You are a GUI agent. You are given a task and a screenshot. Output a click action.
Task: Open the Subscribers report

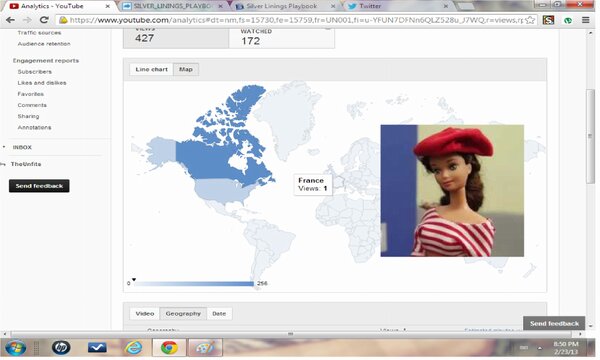click(34, 72)
